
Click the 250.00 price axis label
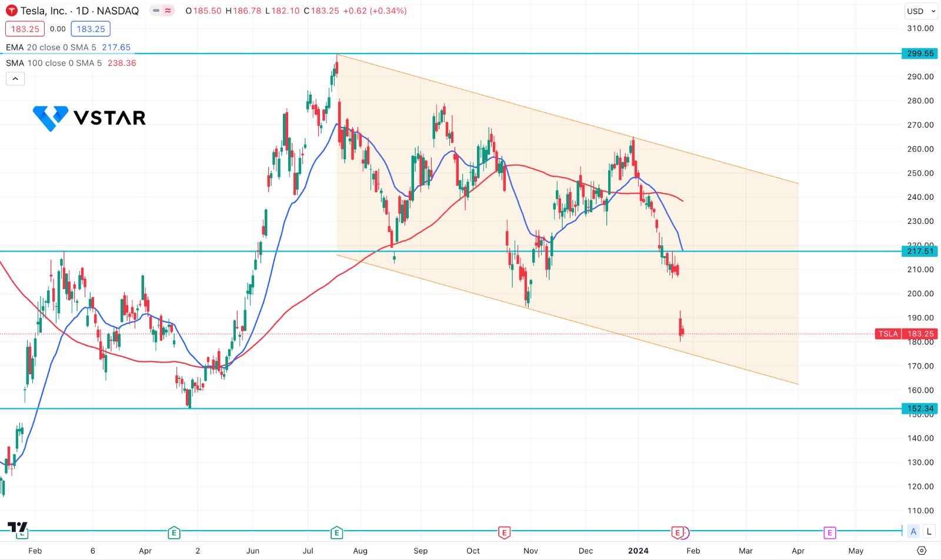pyautogui.click(x=920, y=173)
